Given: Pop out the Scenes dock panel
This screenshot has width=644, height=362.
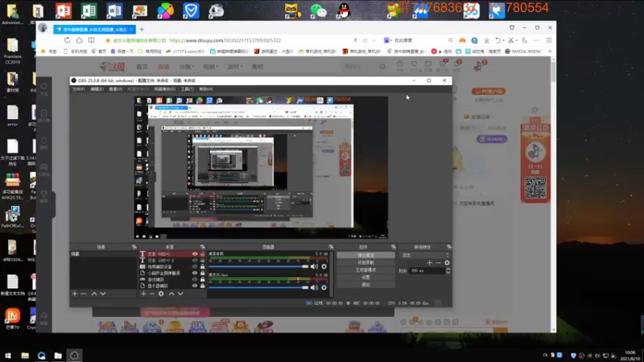Looking at the screenshot, I should (x=134, y=247).
